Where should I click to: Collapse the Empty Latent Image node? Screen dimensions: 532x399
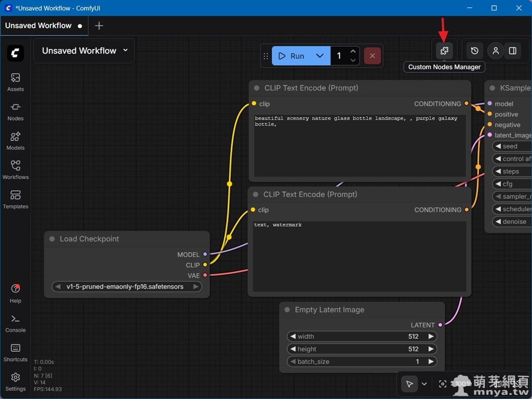(287, 310)
